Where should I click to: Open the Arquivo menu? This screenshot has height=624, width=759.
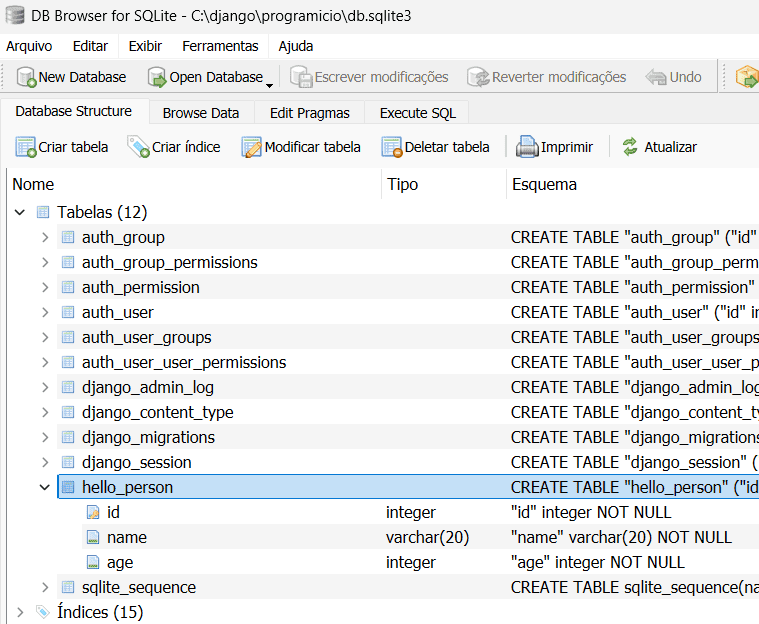29,46
